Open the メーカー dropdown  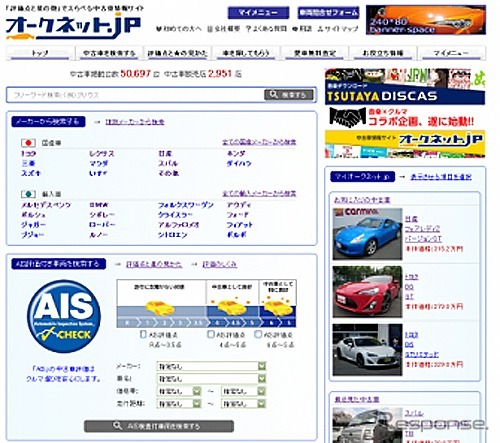(211, 366)
